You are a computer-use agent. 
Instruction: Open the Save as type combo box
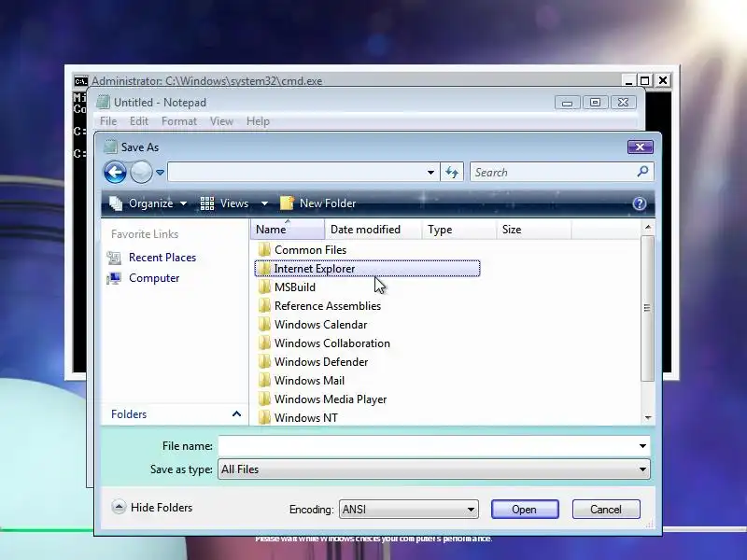tap(434, 469)
